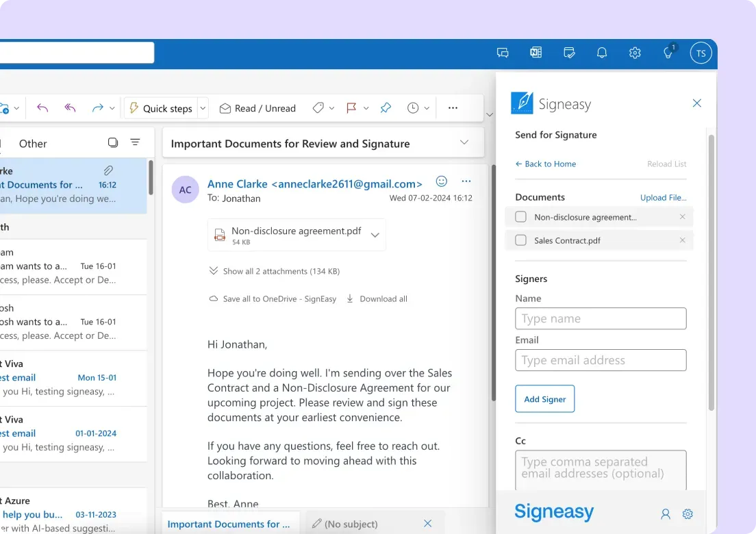Open the OneNote feed from the top bar
The width and height of the screenshot is (756, 534).
[x=535, y=53]
